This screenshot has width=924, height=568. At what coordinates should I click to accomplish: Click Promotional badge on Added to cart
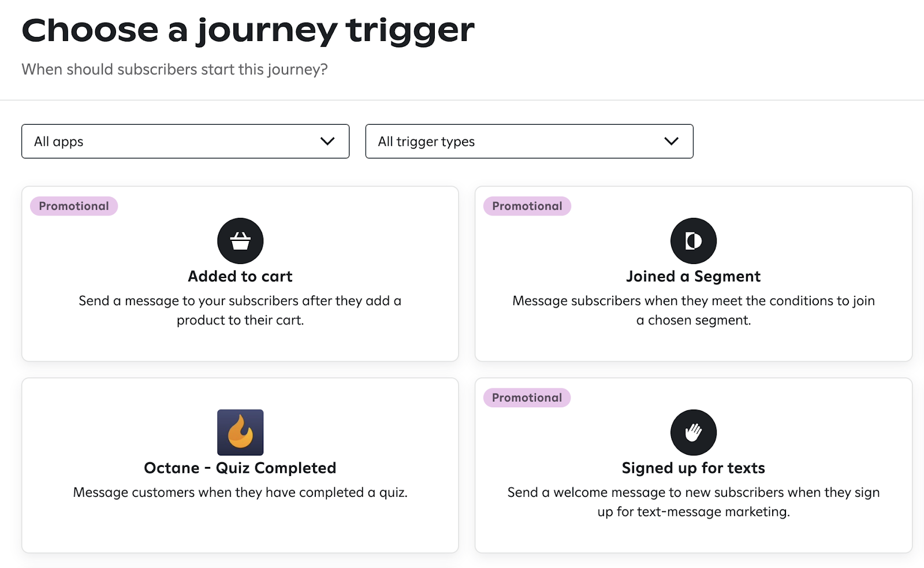pos(74,206)
